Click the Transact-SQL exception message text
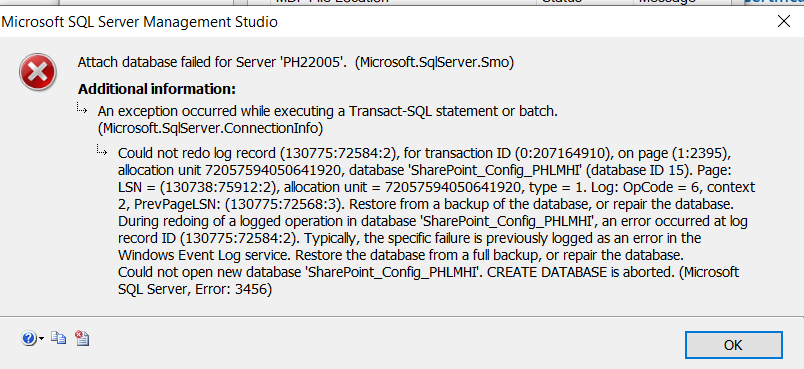Image resolution: width=804 pixels, height=369 pixels. [328, 119]
